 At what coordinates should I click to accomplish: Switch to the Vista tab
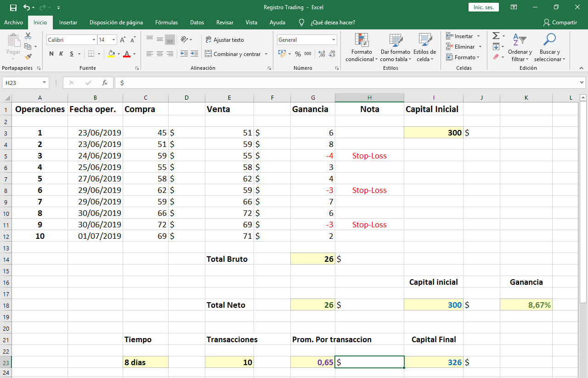click(x=251, y=23)
